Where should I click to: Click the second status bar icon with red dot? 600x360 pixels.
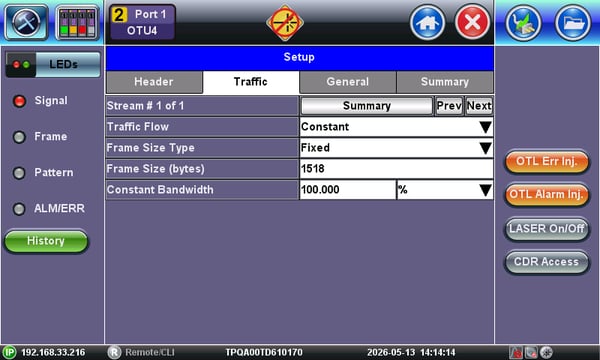531,352
